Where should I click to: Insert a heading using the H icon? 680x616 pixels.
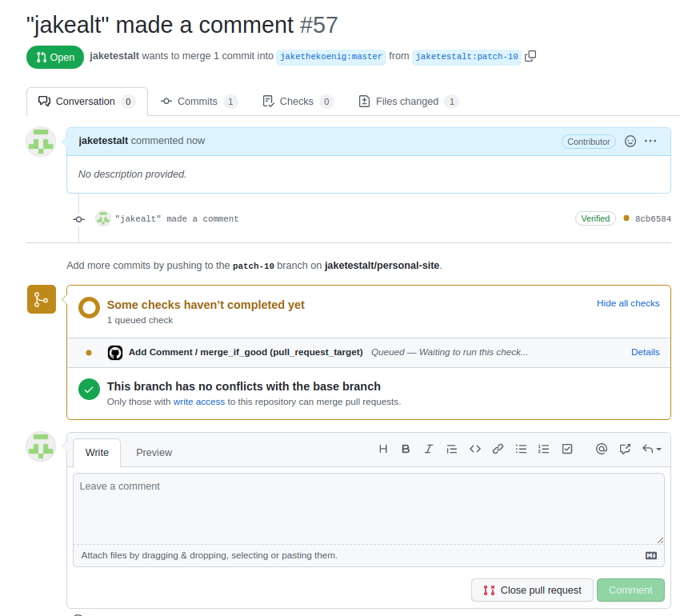click(x=383, y=449)
